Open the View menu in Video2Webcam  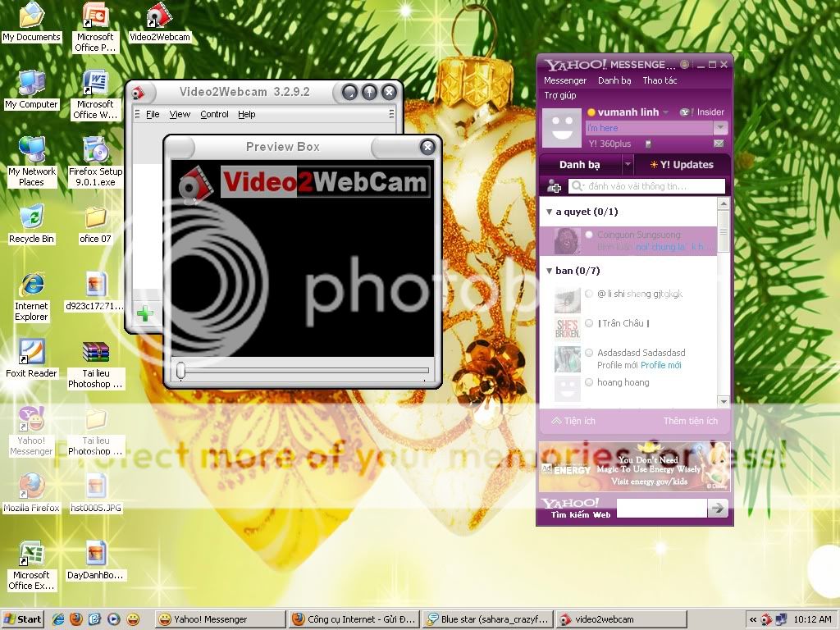pos(180,114)
